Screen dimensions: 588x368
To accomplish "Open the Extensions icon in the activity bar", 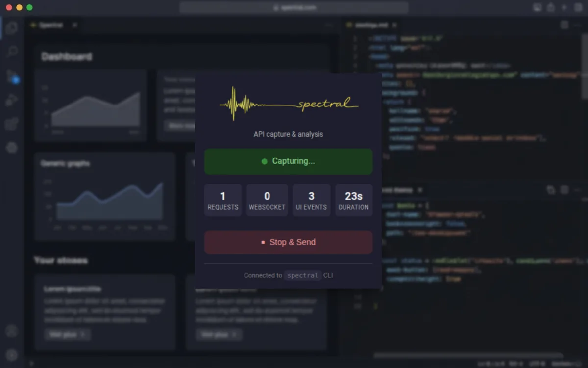I will [12, 123].
